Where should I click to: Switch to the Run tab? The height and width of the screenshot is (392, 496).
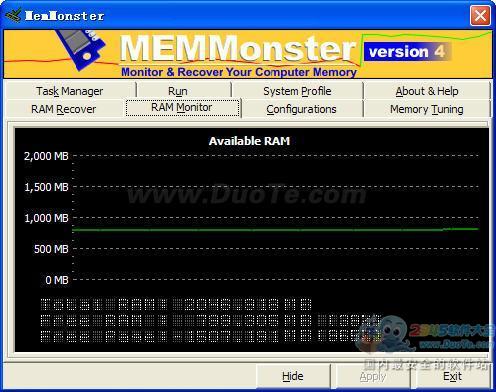[x=178, y=91]
